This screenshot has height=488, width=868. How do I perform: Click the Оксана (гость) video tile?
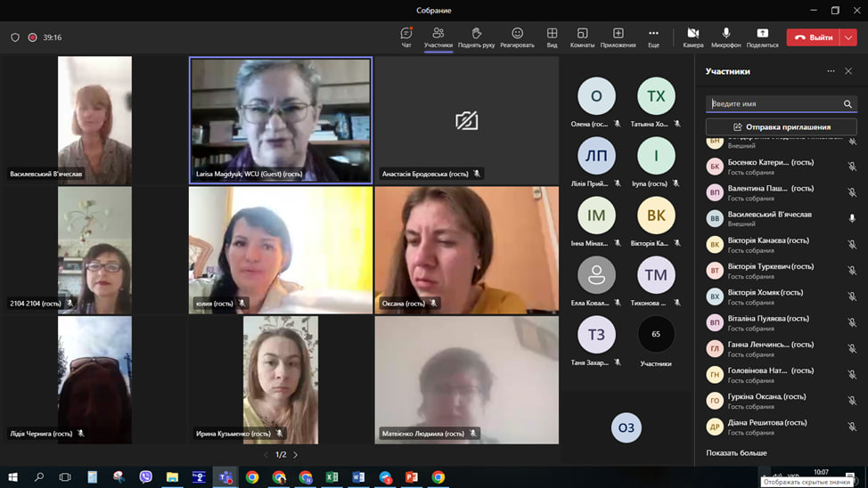[467, 250]
